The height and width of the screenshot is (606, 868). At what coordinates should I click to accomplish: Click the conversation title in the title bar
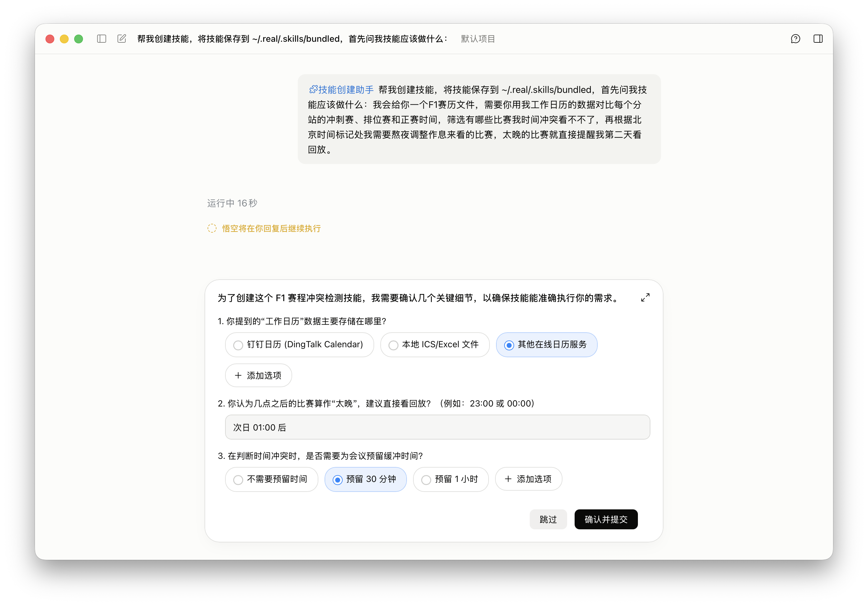[x=292, y=38]
